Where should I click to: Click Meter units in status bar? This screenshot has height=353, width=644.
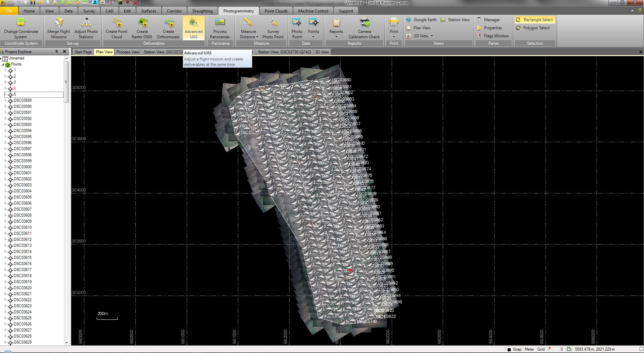(529, 349)
